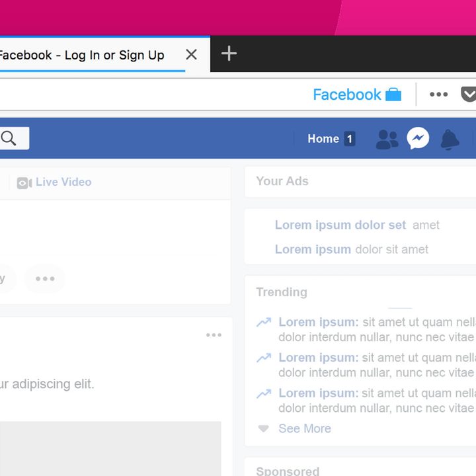The width and height of the screenshot is (476, 476).
Task: Click the Pocket icon in address bar
Action: click(468, 95)
